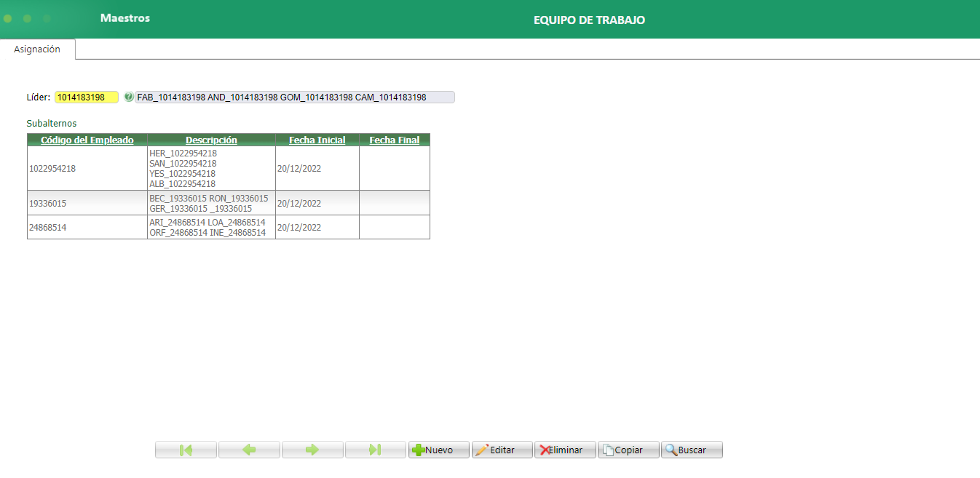Sort by Fecha Inicial column header
Viewport: 980px width, 478px height.
click(317, 140)
